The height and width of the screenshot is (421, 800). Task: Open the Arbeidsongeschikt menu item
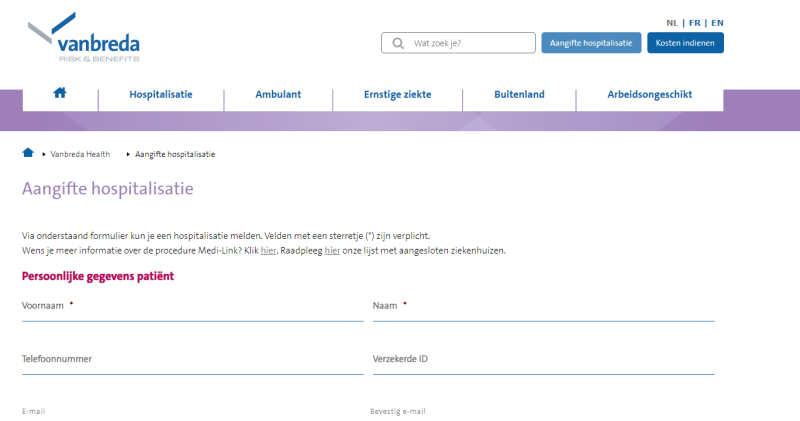(649, 94)
